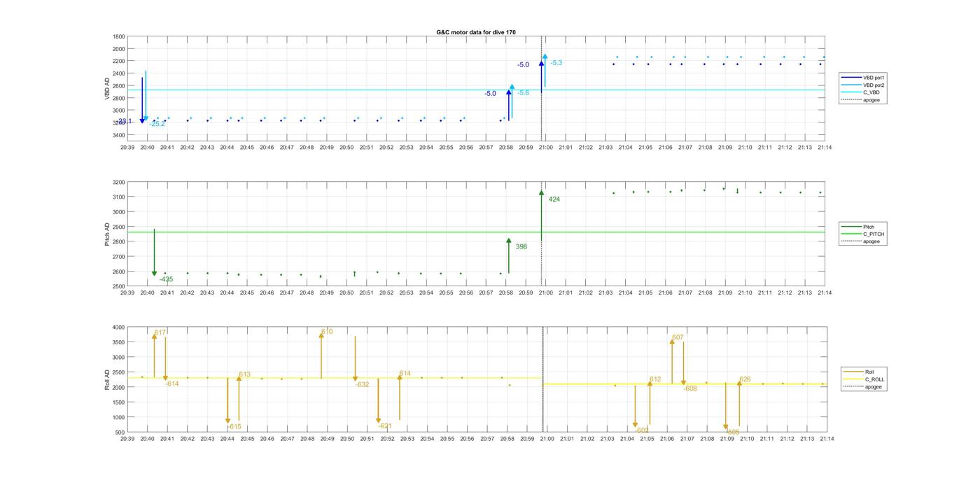Click the '20:39' time tick under VBD plot
Screen dimensions: 980x485
click(127, 148)
